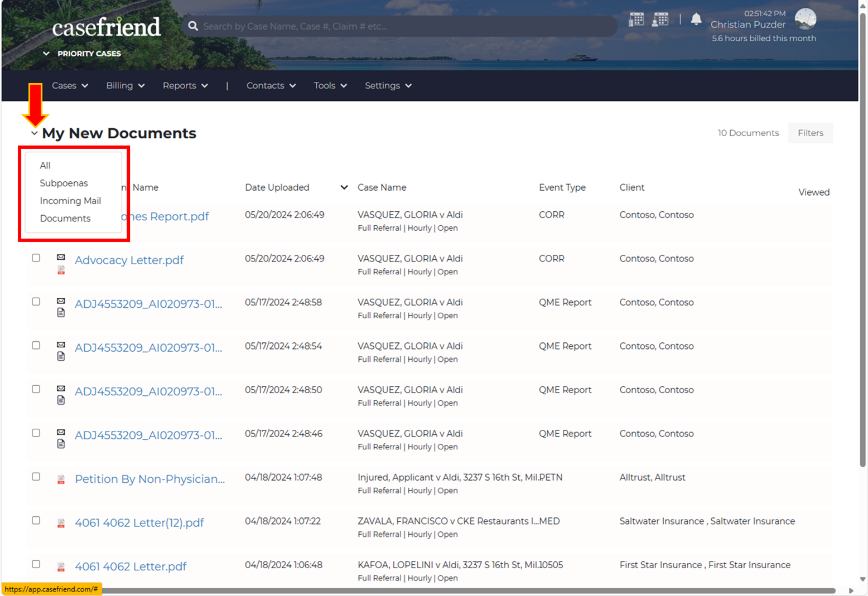Open the personal calendar icon with person
This screenshot has height=596, width=868.
coord(660,20)
